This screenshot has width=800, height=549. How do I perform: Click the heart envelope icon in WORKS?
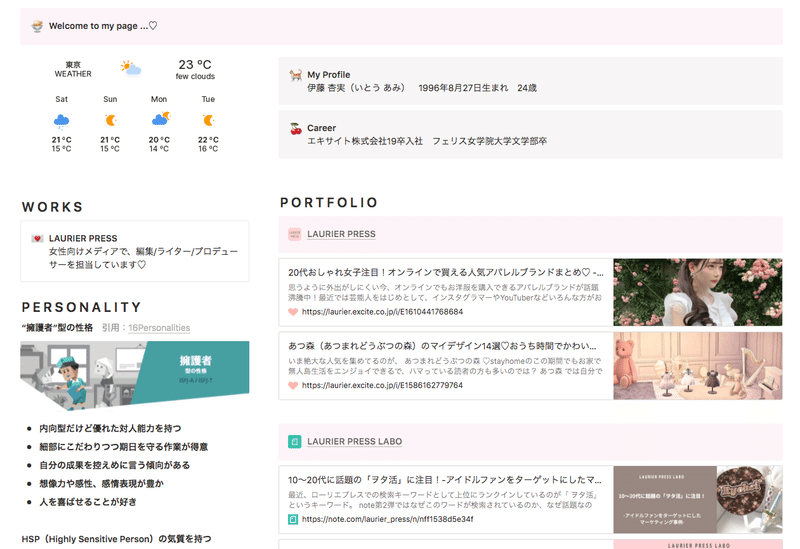pyautogui.click(x=37, y=238)
